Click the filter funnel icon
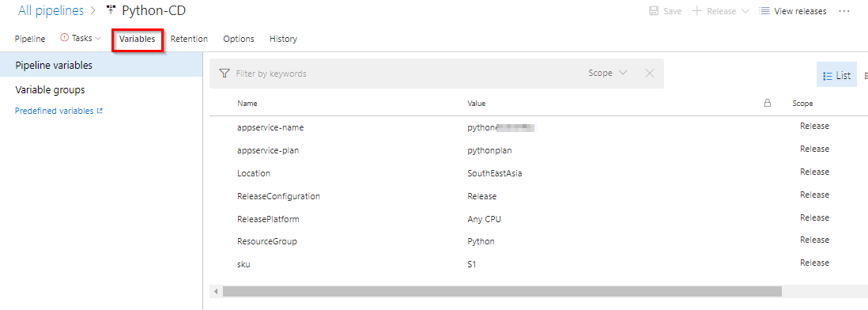Viewport: 868px width, 310px height. coord(225,74)
